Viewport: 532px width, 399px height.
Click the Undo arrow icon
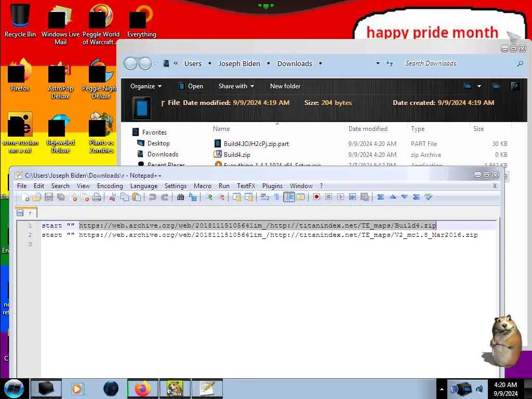(152, 197)
